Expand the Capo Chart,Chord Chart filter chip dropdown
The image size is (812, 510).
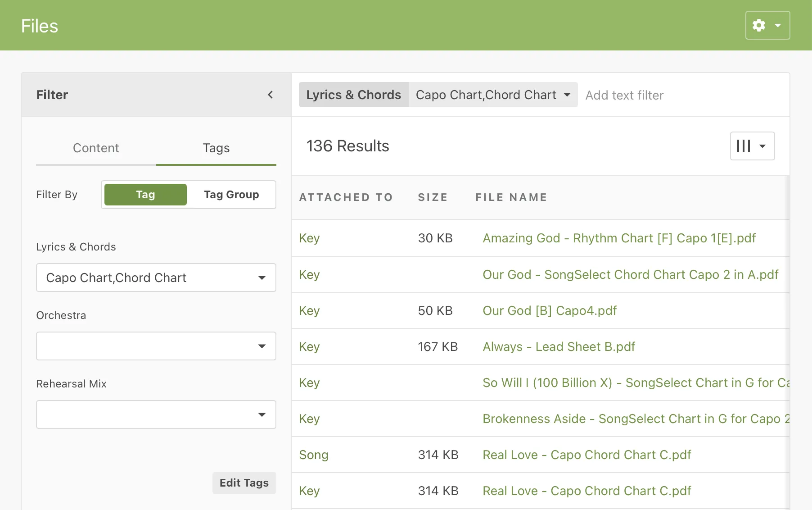567,95
